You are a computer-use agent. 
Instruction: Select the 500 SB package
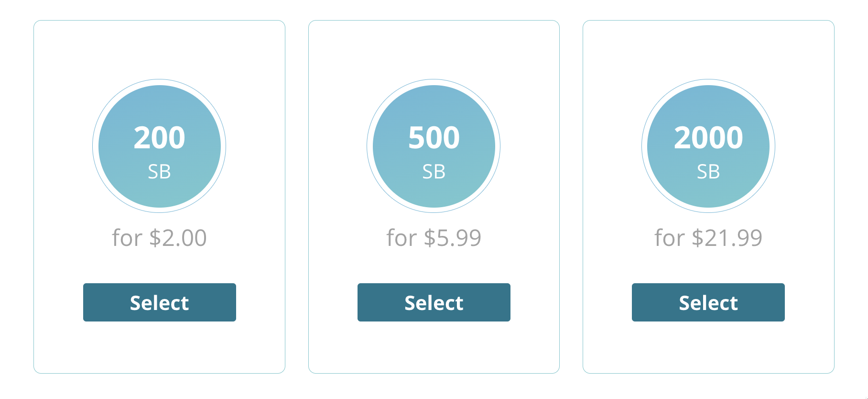click(x=434, y=302)
